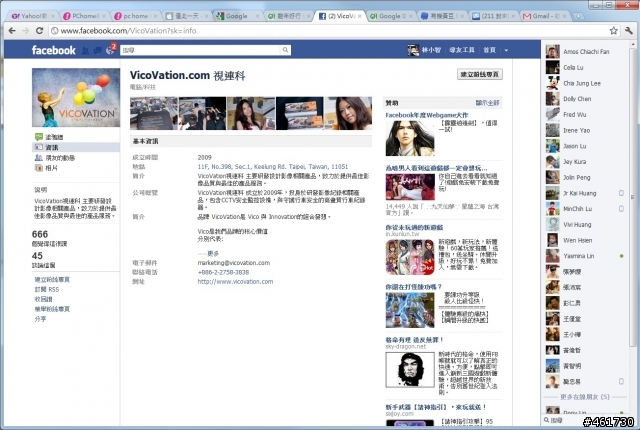Click the RSS subscribe link
The width and height of the screenshot is (640, 430).
coord(47,289)
